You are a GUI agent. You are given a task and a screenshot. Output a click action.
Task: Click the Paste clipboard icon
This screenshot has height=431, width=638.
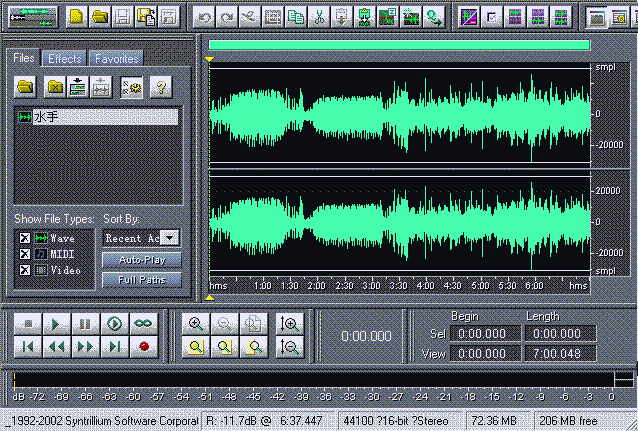(342, 17)
